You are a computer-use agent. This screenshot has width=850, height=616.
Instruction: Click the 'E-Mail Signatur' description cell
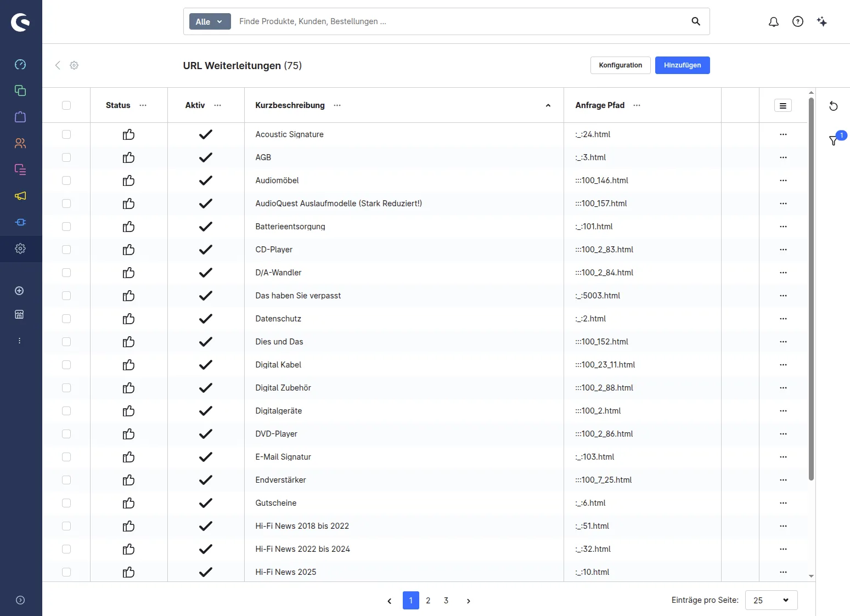click(x=404, y=457)
